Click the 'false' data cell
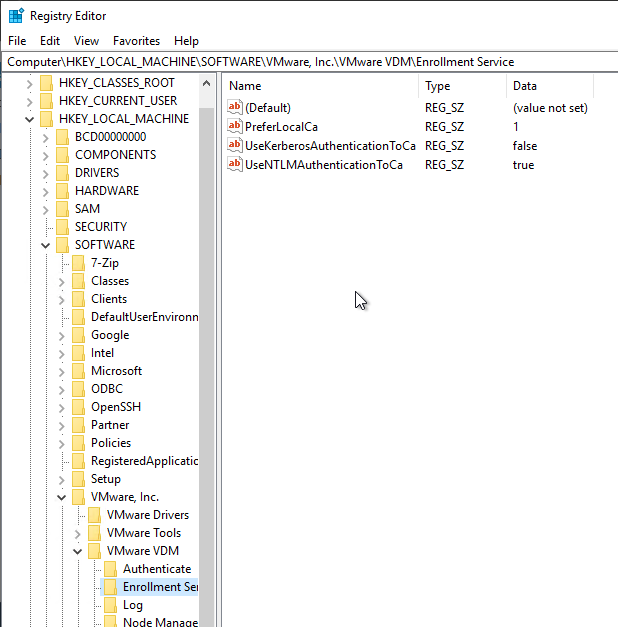 coord(525,146)
